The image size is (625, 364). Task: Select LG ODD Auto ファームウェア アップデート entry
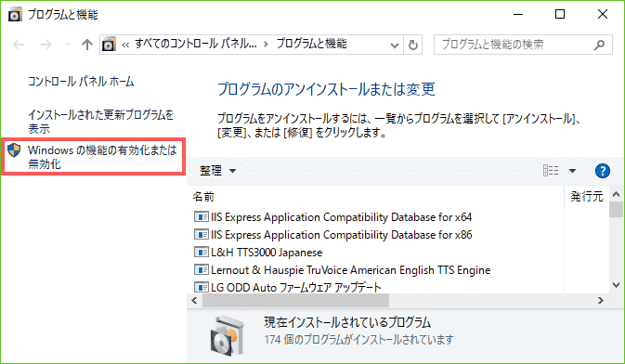pos(295,287)
